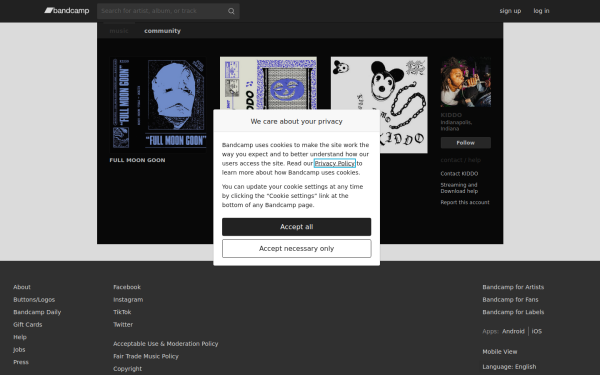Open Bandcamp for Fans
Image resolution: width=600 pixels, height=375 pixels.
[510, 300]
